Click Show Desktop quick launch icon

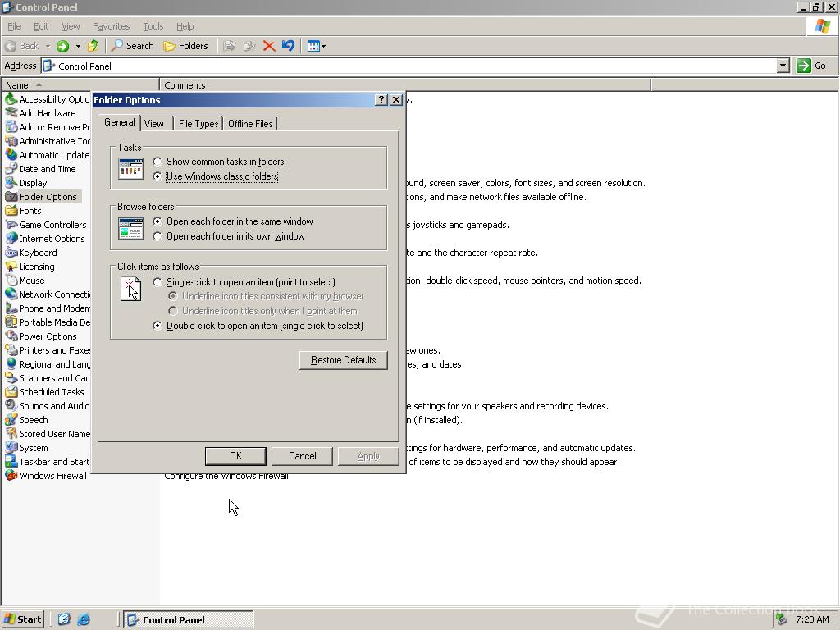[x=64, y=619]
